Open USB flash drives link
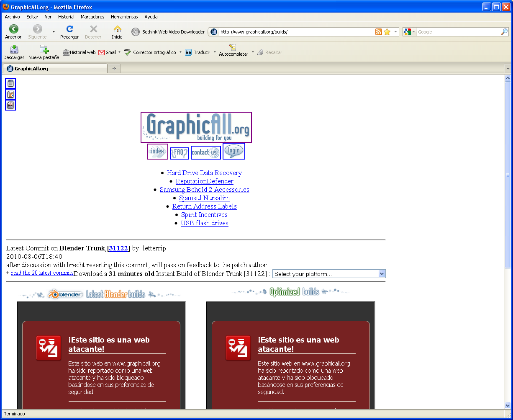 (x=205, y=223)
